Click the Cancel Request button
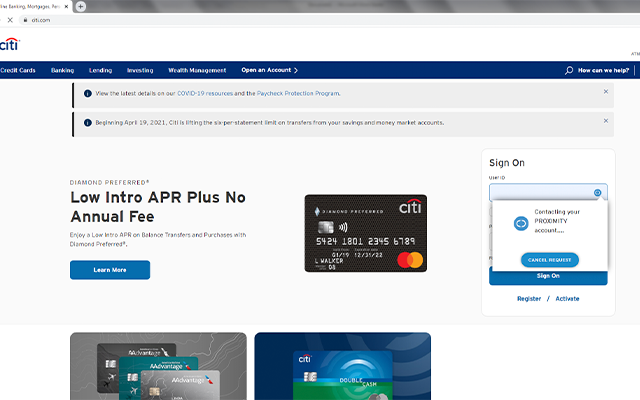This screenshot has height=400, width=640. [549, 260]
